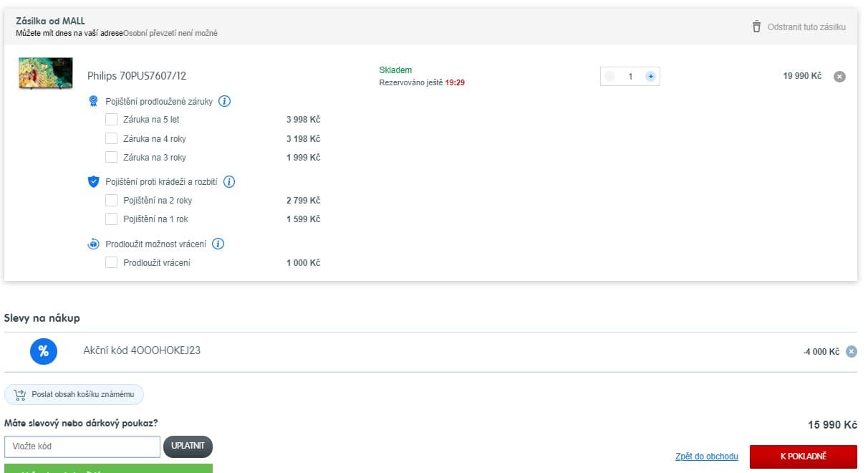Open the Philips 70PUS7607/12 product link
The height and width of the screenshot is (473, 868).
[x=137, y=75]
